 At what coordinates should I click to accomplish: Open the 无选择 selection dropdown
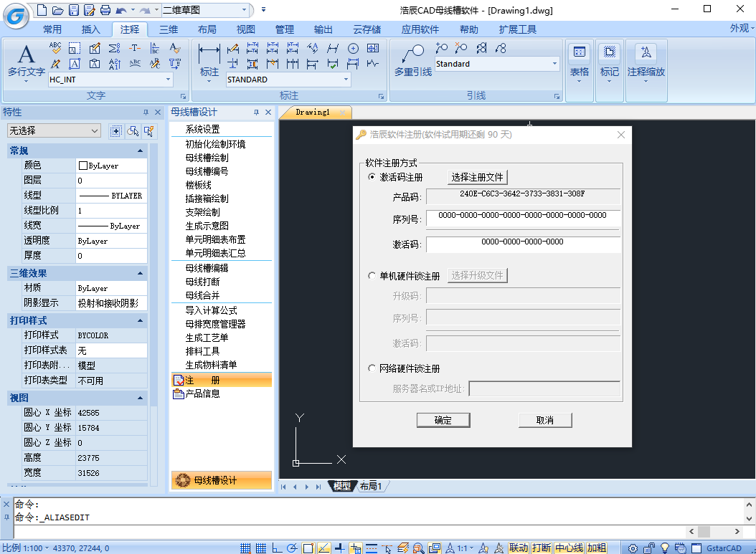coord(54,130)
